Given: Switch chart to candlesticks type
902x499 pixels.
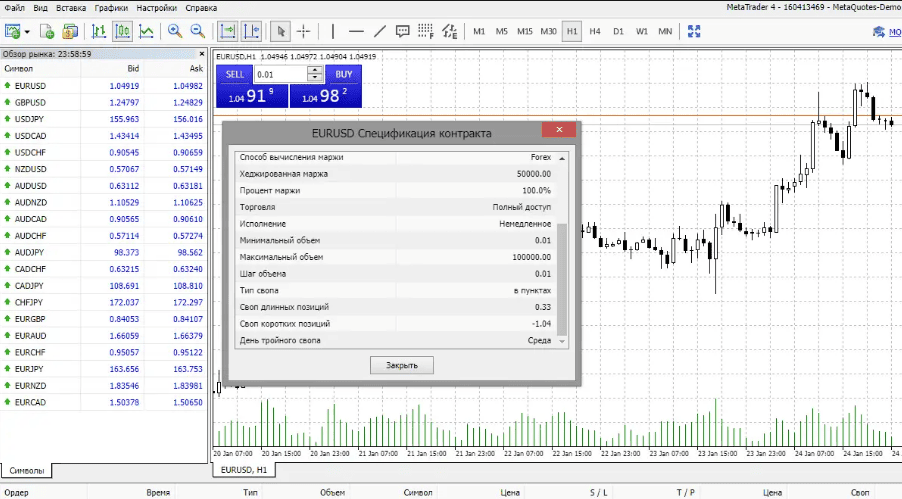Looking at the screenshot, I should pyautogui.click(x=123, y=31).
